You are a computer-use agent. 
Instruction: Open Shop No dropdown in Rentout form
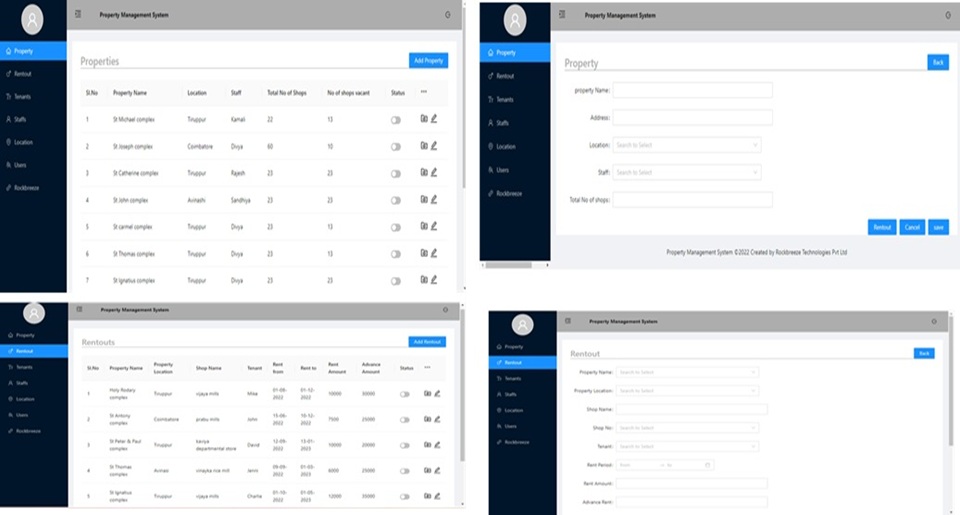[686, 428]
